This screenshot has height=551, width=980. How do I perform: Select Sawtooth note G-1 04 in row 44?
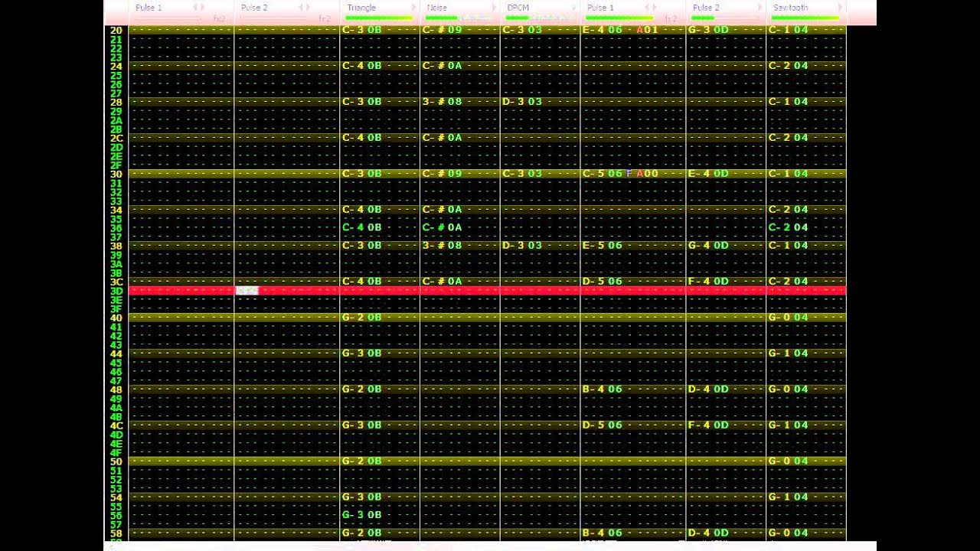788,354
